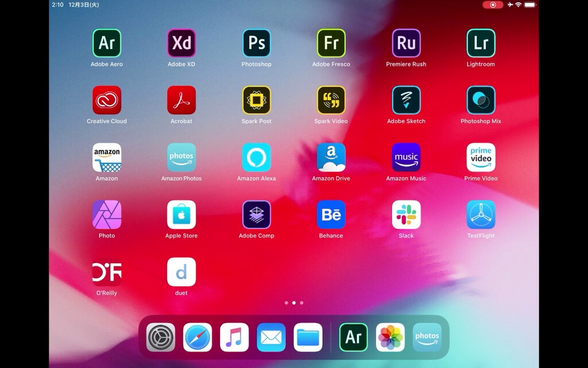Tap the airplane mode icon in status bar

pyautogui.click(x=510, y=5)
